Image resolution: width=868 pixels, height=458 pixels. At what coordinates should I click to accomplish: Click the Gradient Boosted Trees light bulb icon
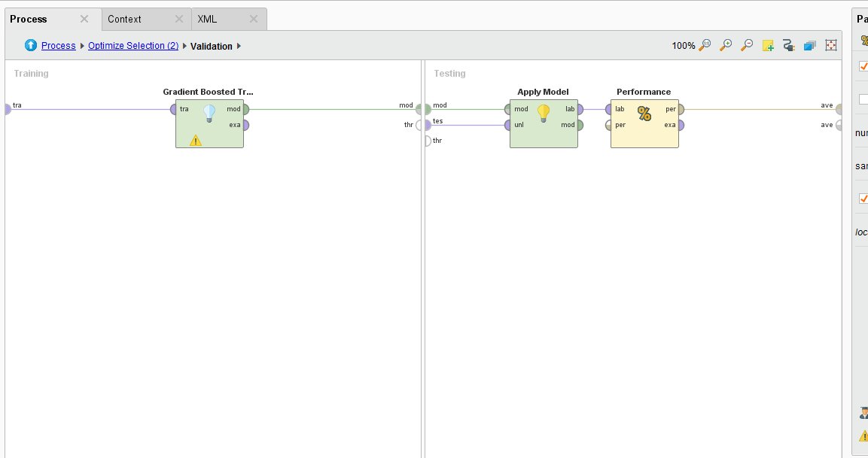point(209,114)
